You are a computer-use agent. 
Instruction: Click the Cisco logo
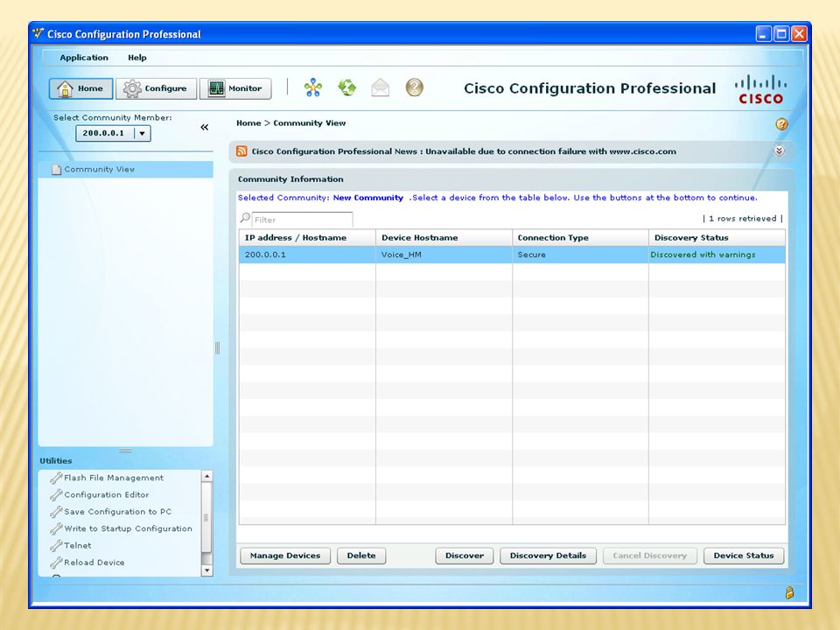[760, 89]
